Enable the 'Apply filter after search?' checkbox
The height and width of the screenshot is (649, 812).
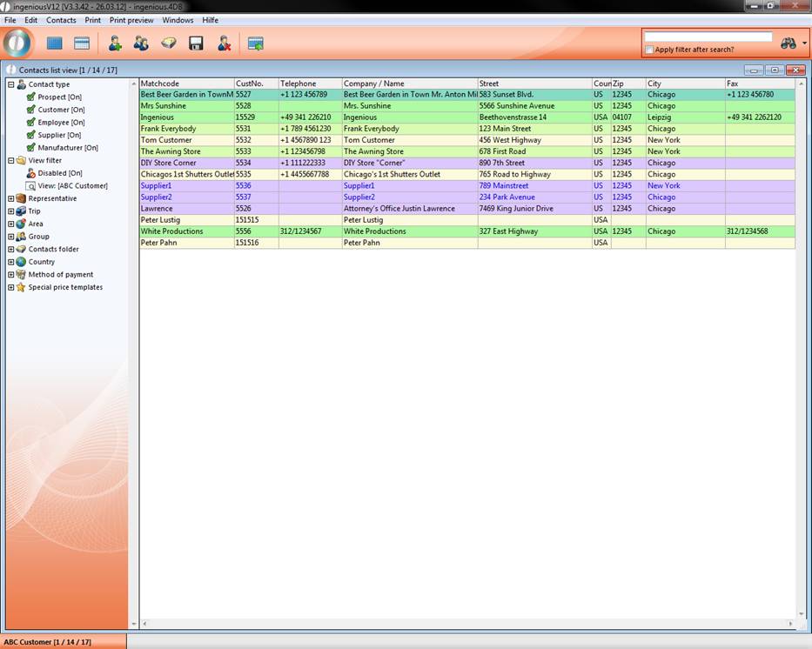tap(649, 50)
